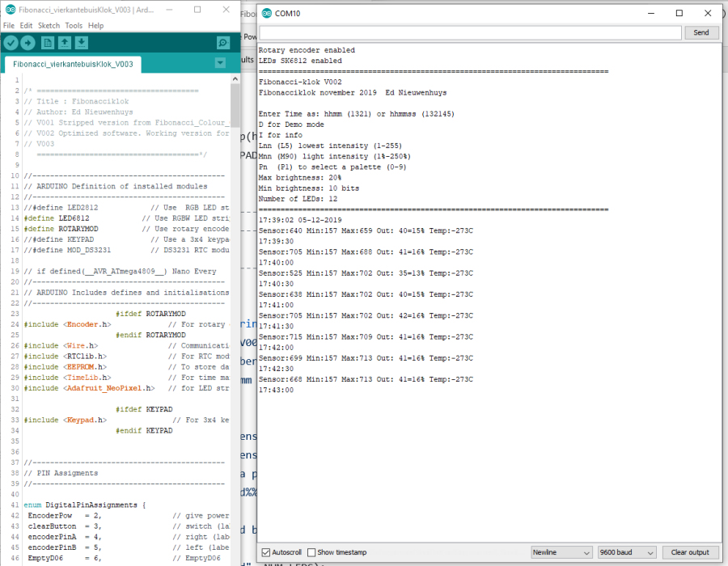The image size is (728, 566).
Task: Create a new sketch with the New icon
Action: click(48, 43)
